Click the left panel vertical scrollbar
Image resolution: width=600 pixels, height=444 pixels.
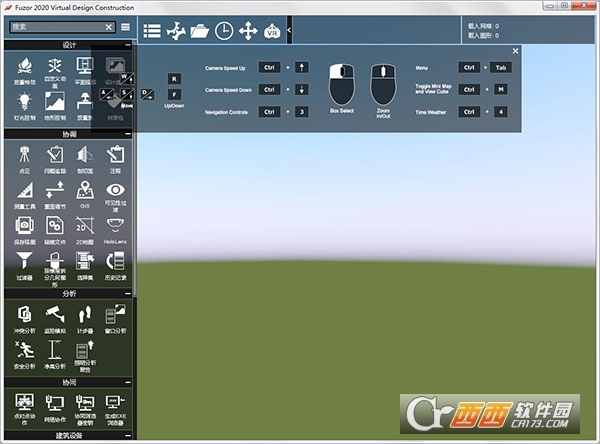point(134,168)
